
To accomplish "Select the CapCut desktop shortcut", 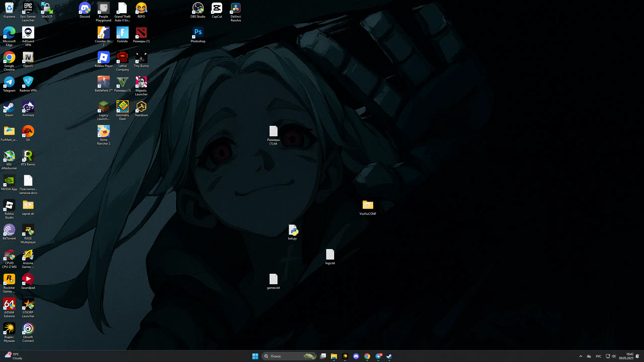I will [x=217, y=10].
